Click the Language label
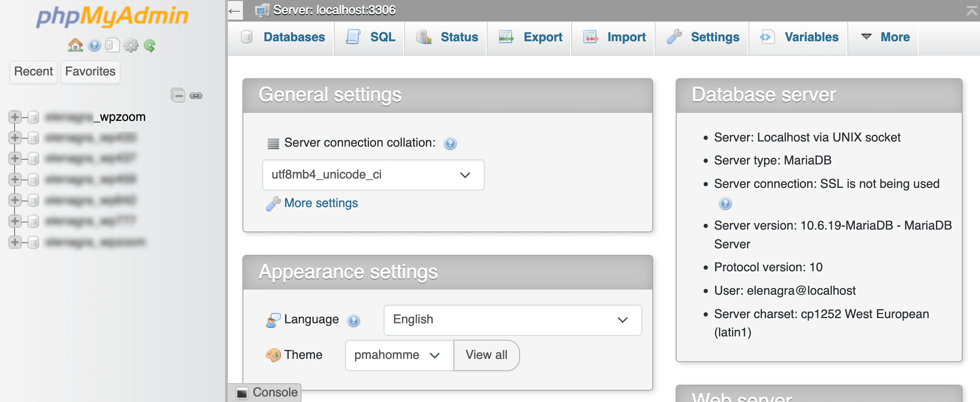980x402 pixels. (x=311, y=319)
